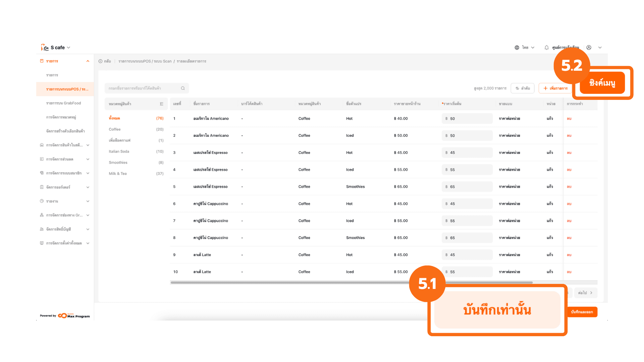644x362 pixels.
Task: Open the GrabFood menu items page
Action: pos(63,103)
